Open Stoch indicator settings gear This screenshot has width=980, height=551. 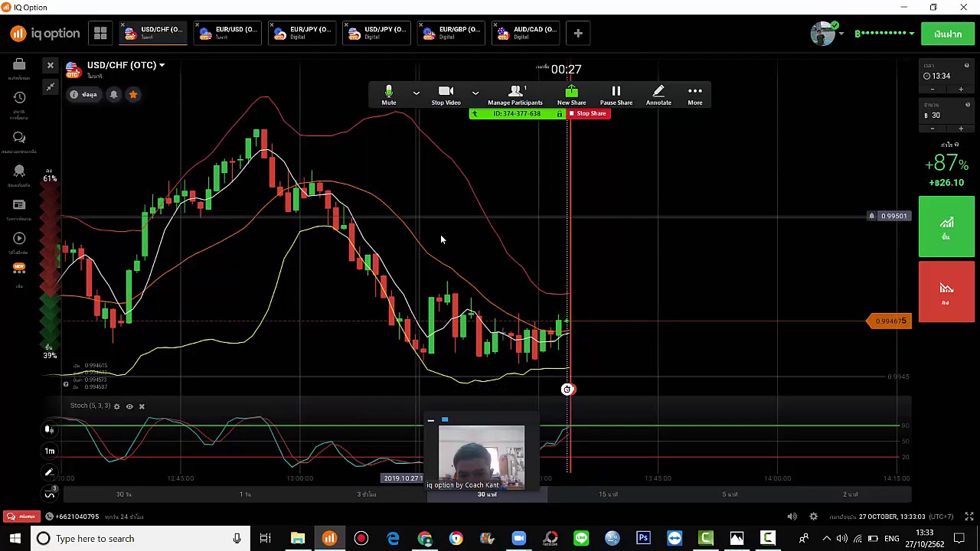[116, 406]
